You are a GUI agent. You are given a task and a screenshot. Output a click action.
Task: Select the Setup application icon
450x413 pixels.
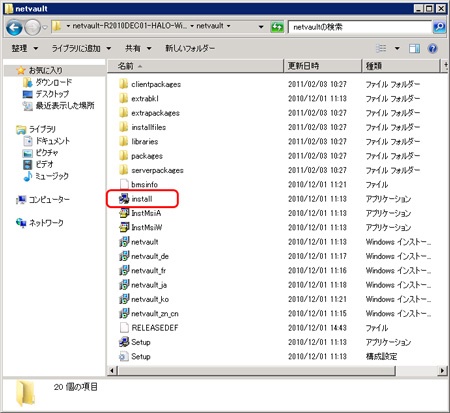pos(124,342)
